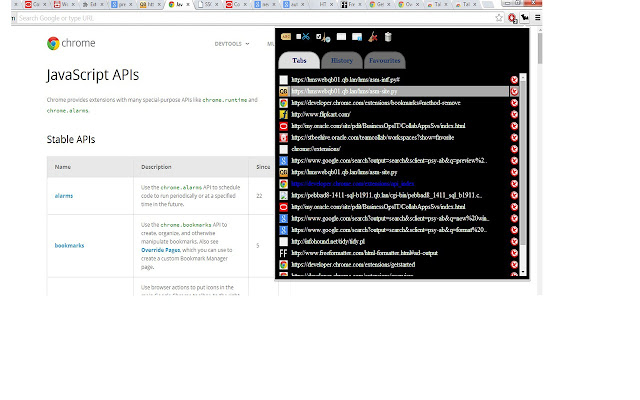Remove the chrome://extensions/ entry via red X
Image resolution: width=640 pixels, height=400 pixels.
point(514,149)
